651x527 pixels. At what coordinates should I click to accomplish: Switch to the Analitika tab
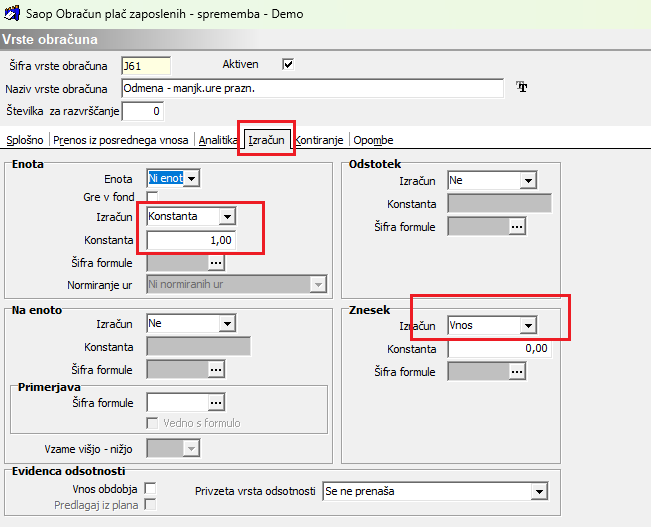coord(218,140)
